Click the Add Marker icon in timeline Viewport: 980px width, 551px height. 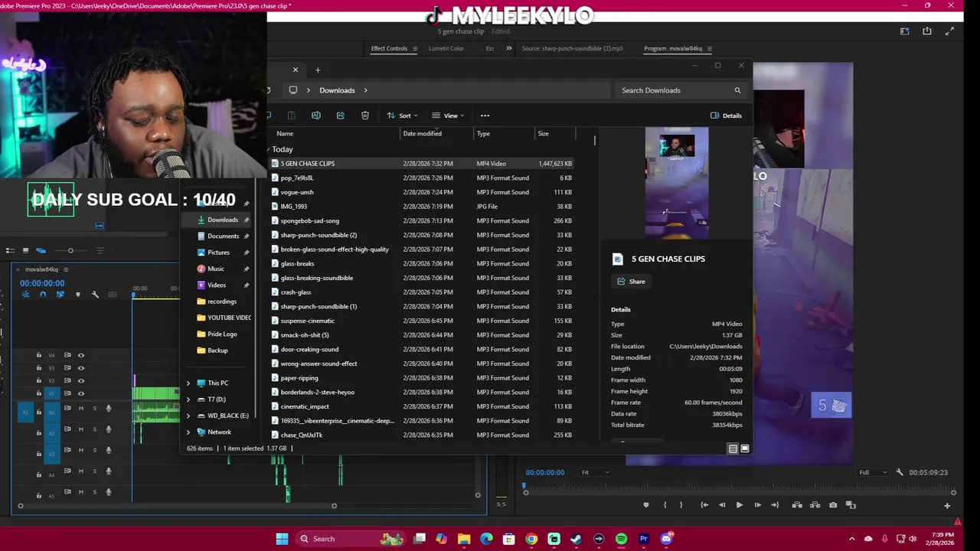pyautogui.click(x=77, y=295)
